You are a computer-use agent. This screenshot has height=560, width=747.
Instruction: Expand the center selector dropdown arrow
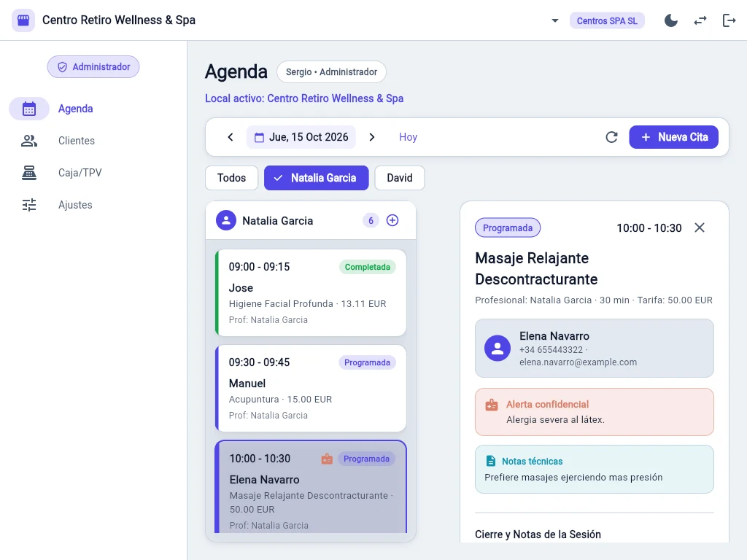[555, 20]
